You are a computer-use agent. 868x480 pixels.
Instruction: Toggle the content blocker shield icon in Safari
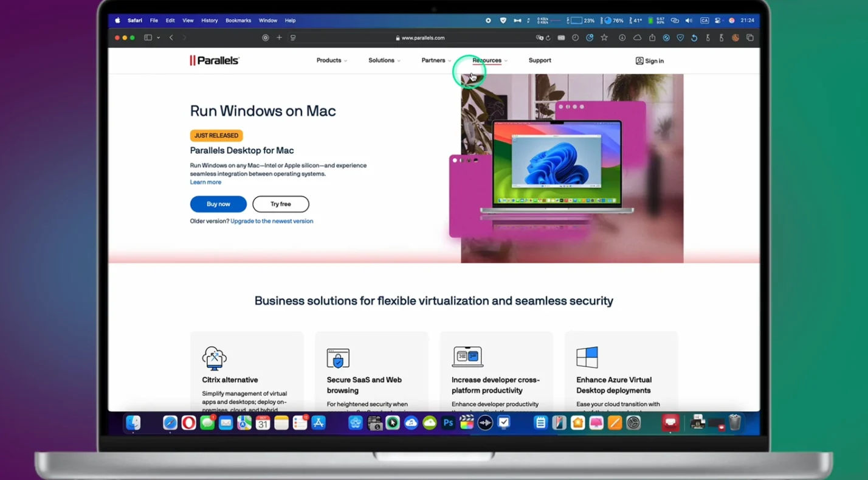click(680, 38)
